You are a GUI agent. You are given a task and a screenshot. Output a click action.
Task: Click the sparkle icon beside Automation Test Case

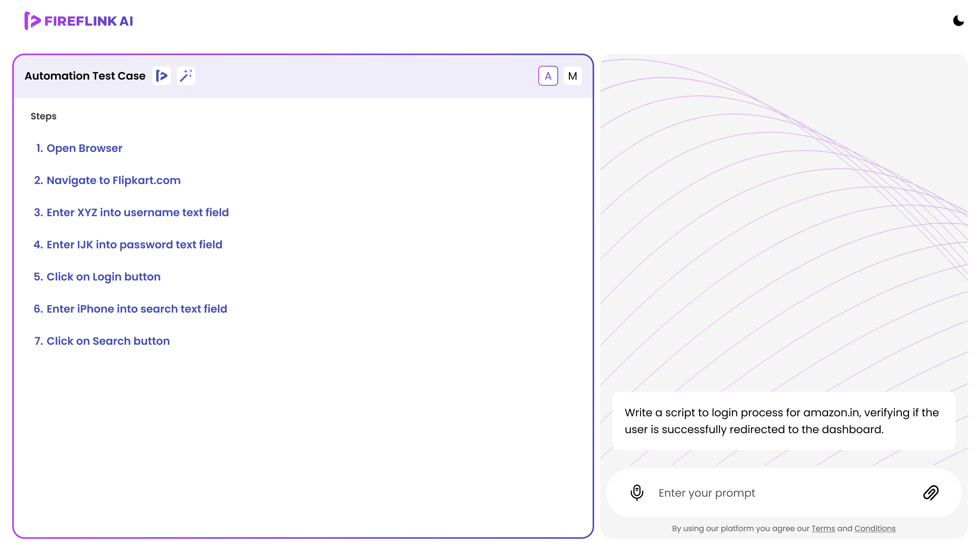point(186,75)
